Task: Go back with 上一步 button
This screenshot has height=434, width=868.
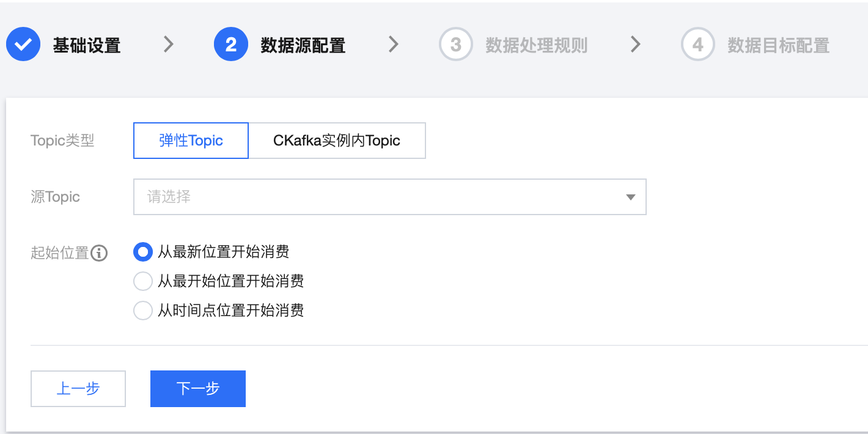Action: 78,389
